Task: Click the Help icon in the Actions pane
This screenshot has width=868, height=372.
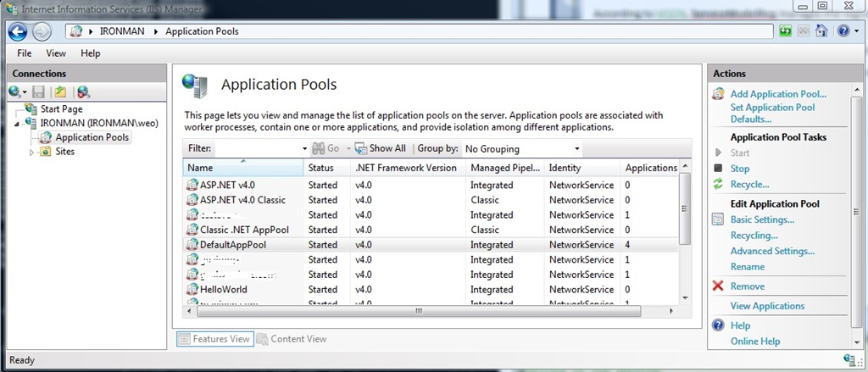Action: [718, 325]
